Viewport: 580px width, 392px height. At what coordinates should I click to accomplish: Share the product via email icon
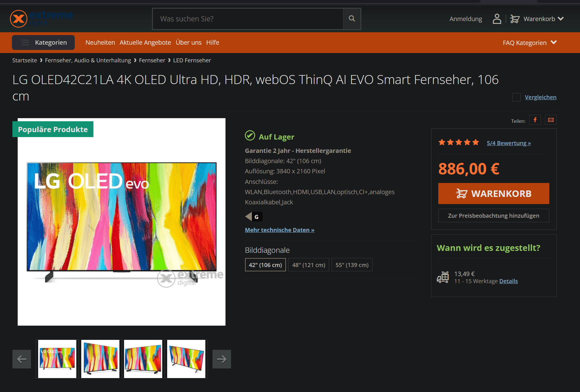click(x=551, y=120)
